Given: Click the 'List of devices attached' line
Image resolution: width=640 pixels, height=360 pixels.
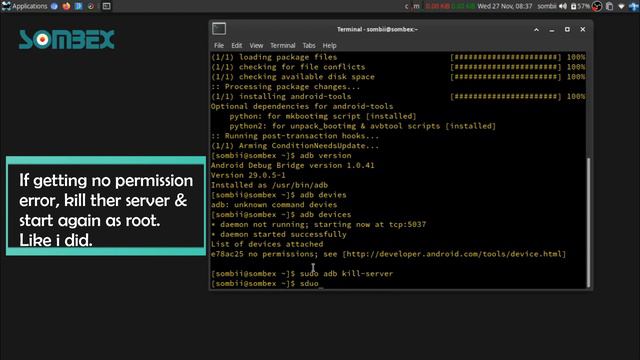Looking at the screenshot, I should tap(267, 244).
